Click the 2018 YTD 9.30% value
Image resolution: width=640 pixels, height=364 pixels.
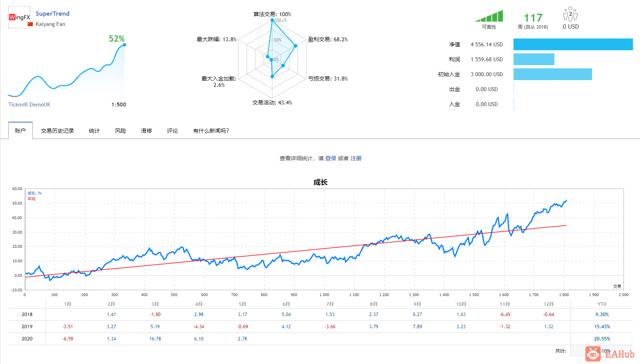tap(602, 315)
